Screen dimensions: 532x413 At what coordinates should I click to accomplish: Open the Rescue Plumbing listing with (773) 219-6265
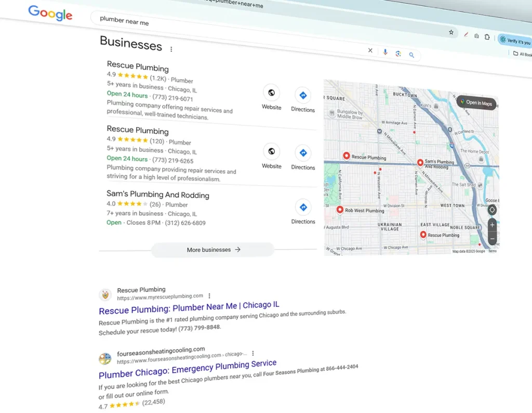(137, 130)
